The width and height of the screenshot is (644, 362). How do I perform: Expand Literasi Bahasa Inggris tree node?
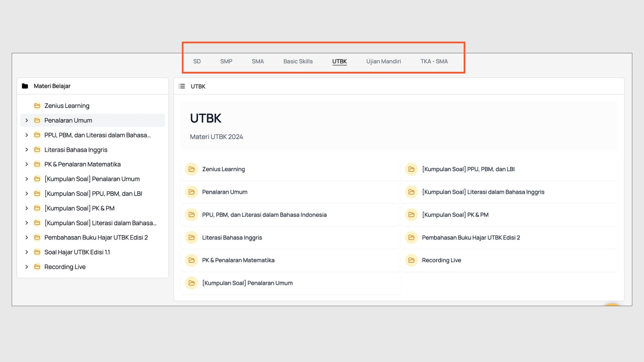point(27,150)
